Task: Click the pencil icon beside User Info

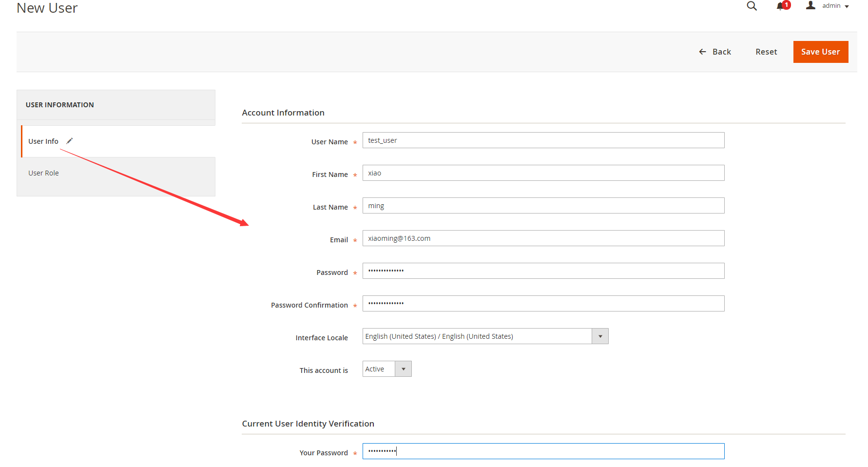Action: pos(70,141)
